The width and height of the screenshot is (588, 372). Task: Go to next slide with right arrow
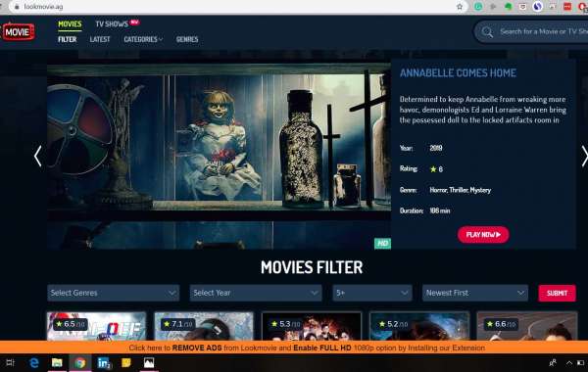tap(584, 156)
